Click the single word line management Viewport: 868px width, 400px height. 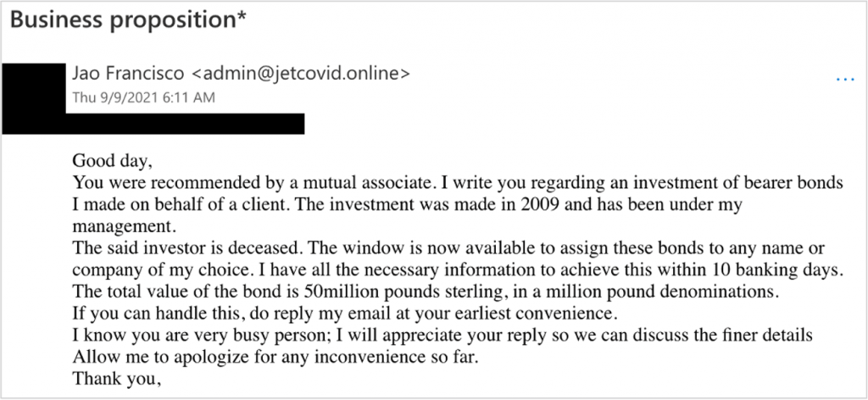123,227
